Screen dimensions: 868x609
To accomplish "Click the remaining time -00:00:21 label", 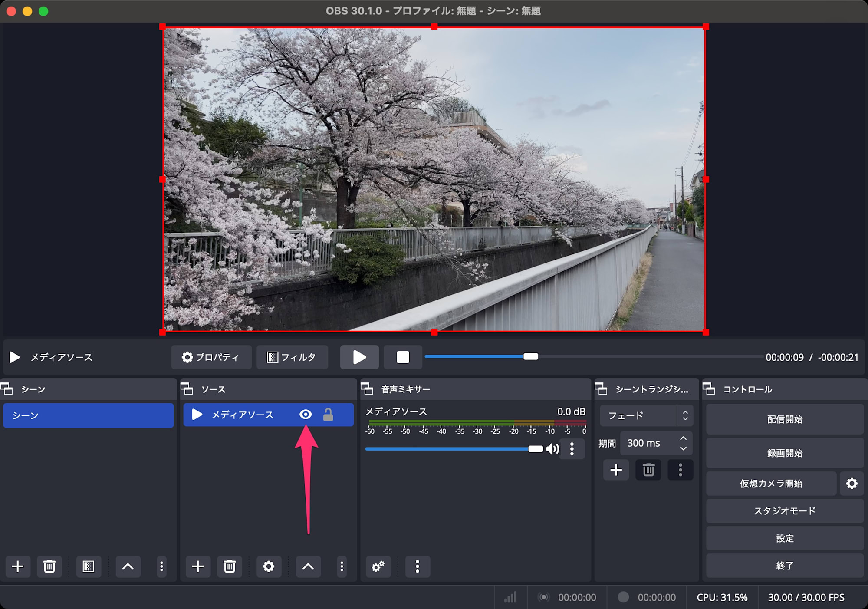I will pos(838,357).
